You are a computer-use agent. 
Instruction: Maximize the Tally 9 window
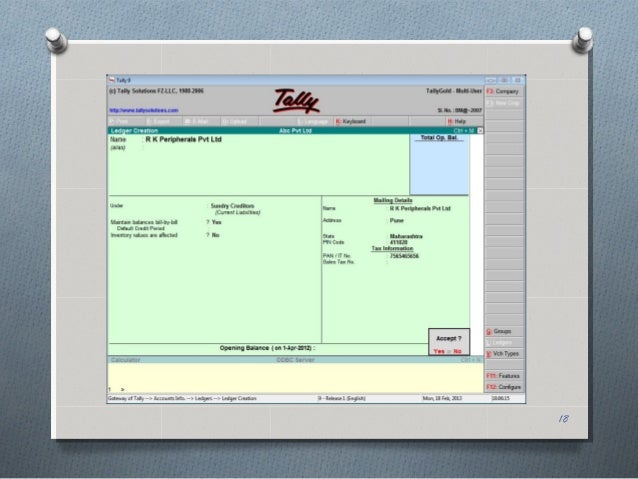pyautogui.click(x=504, y=80)
